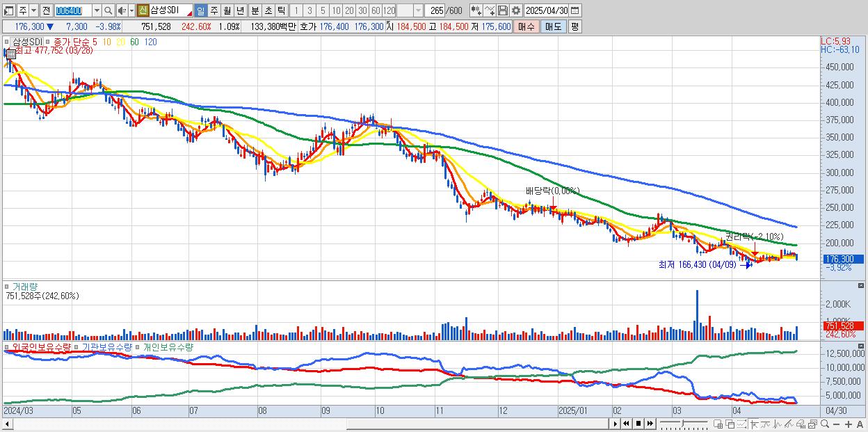Screen dimensions: 868x432
Task: Click the dashed-box chart area icon
Action: 741,424
